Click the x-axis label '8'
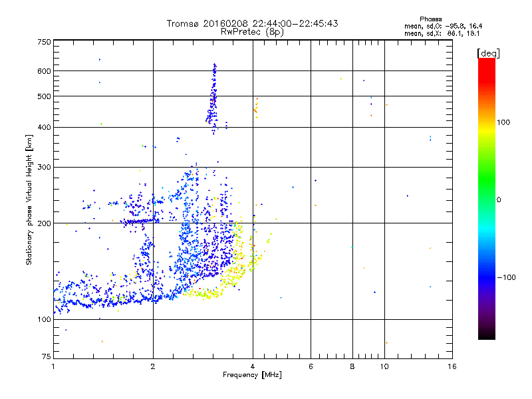Screen dimensions: 532x399 [352, 366]
